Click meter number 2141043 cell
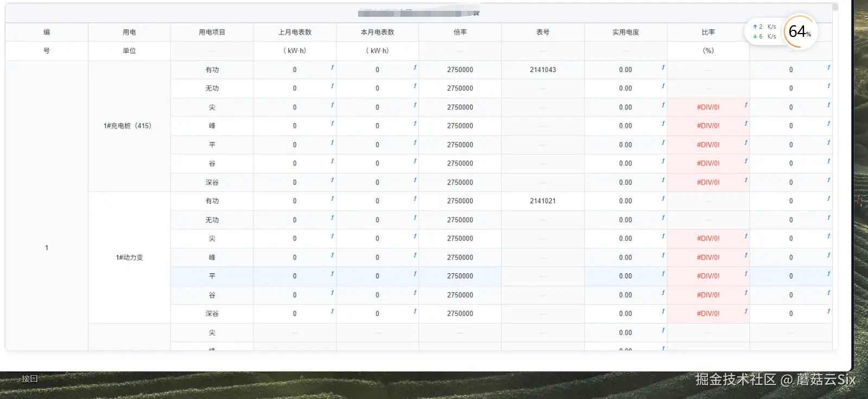Viewport: 868px width, 399px height. (543, 69)
